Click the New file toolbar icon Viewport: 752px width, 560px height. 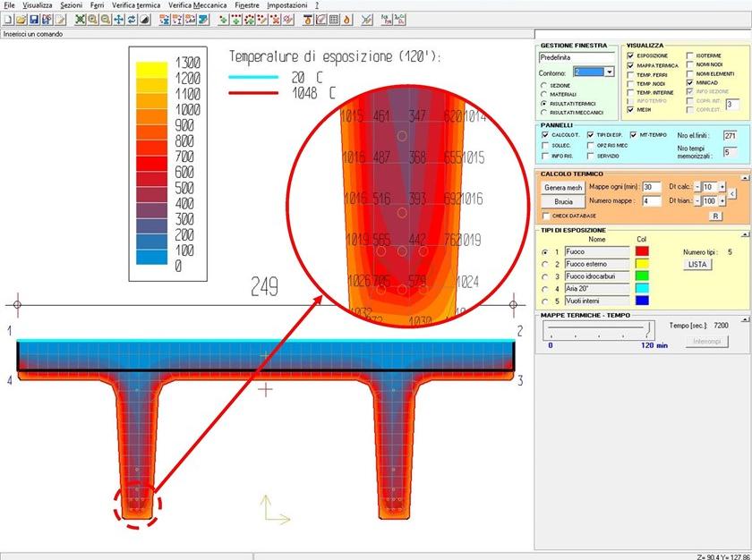pyautogui.click(x=8, y=19)
